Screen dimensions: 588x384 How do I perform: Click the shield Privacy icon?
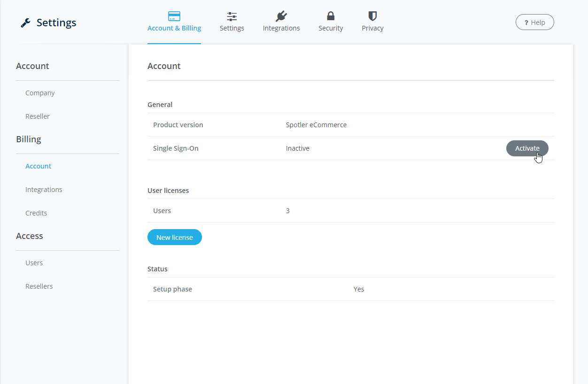click(x=372, y=16)
